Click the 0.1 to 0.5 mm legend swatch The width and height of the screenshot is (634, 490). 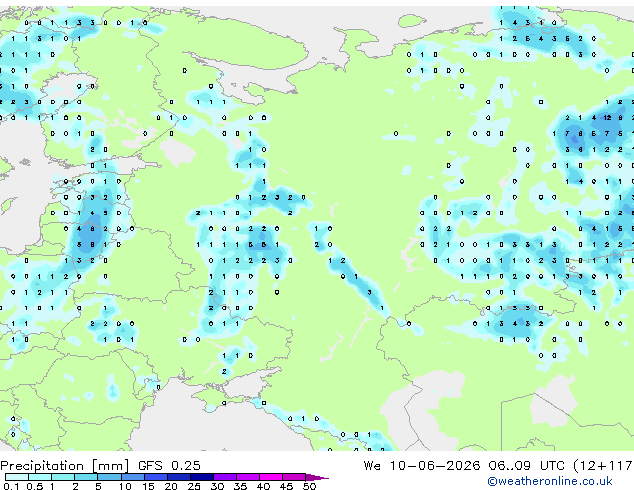pos(17,477)
